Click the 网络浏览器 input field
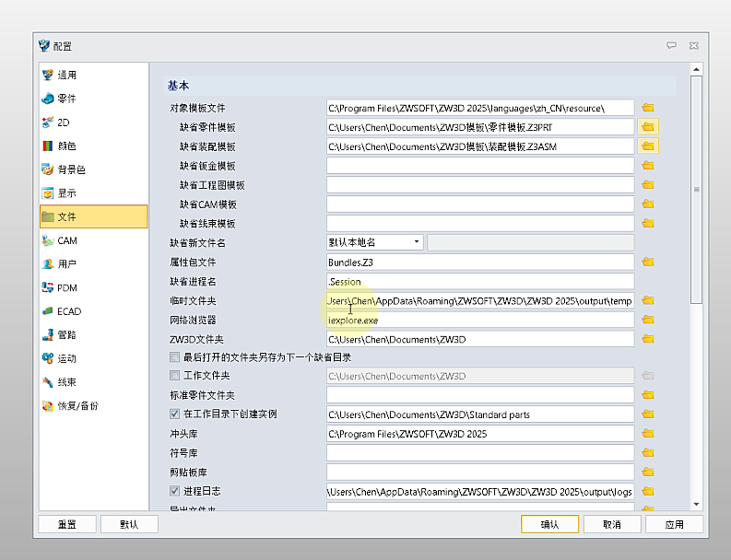731x560 pixels. pos(479,320)
